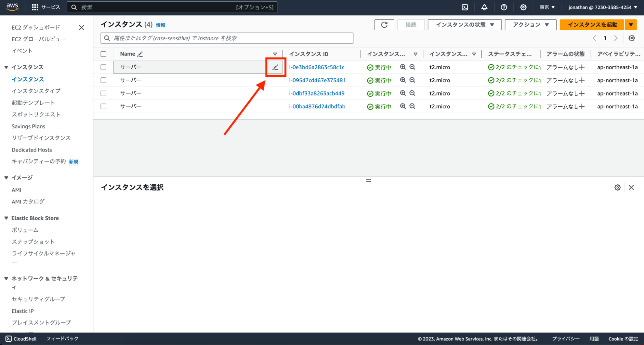The width and height of the screenshot is (644, 345).
Task: Refresh the instances list
Action: [x=384, y=25]
